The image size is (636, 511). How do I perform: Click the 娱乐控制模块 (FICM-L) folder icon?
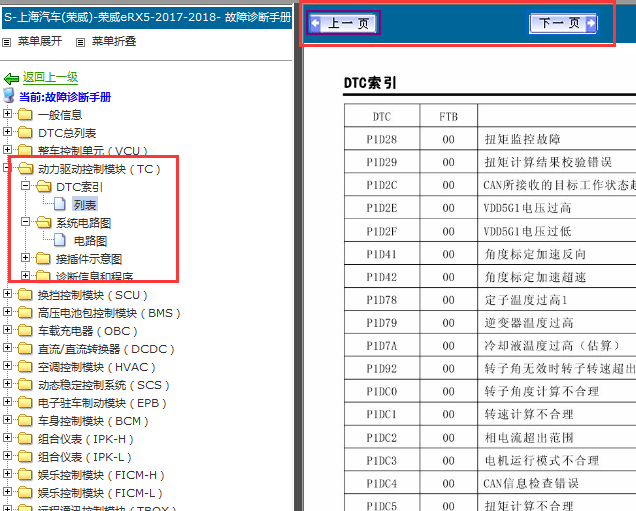click(x=25, y=492)
